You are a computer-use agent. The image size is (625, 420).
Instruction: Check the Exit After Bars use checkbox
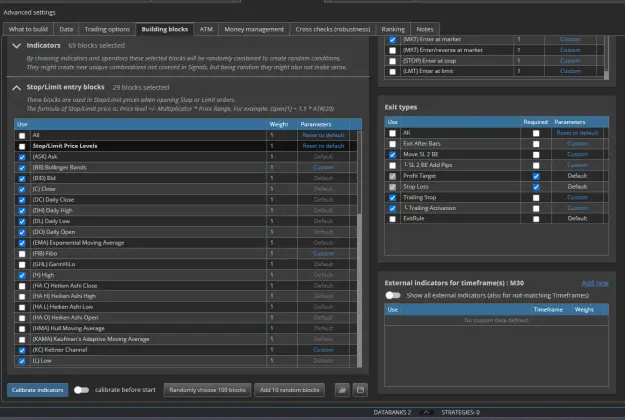(393, 144)
